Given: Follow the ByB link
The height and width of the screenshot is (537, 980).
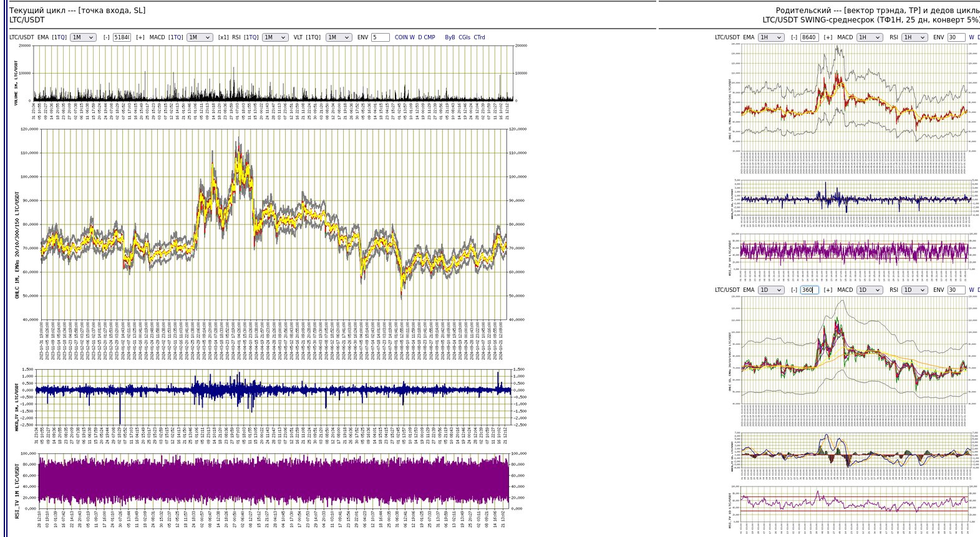Looking at the screenshot, I should 450,37.
